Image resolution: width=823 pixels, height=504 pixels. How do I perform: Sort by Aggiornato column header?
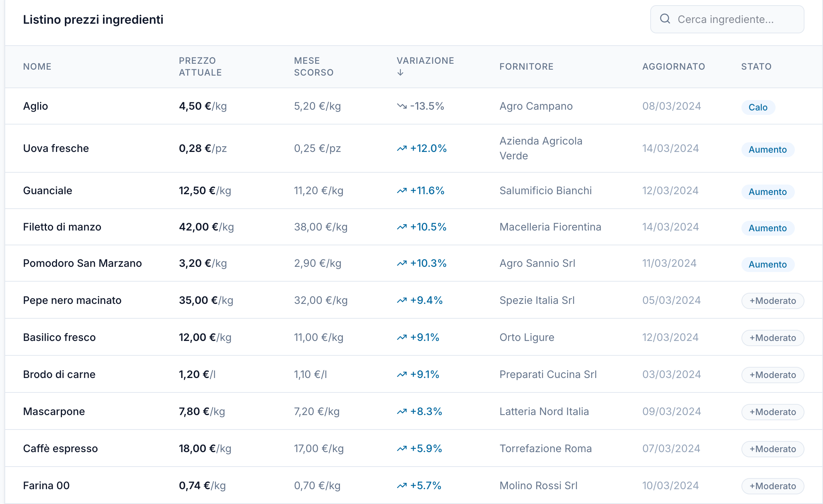tap(674, 67)
